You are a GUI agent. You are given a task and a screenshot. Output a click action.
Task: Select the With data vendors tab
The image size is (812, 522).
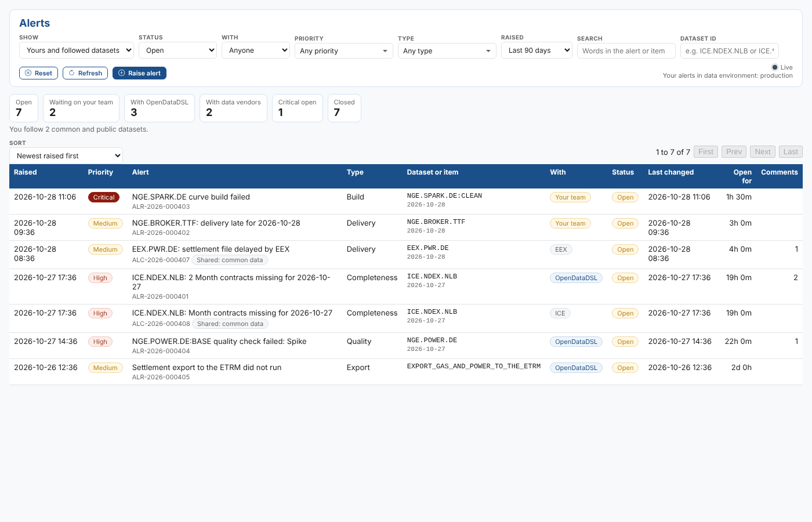point(233,108)
